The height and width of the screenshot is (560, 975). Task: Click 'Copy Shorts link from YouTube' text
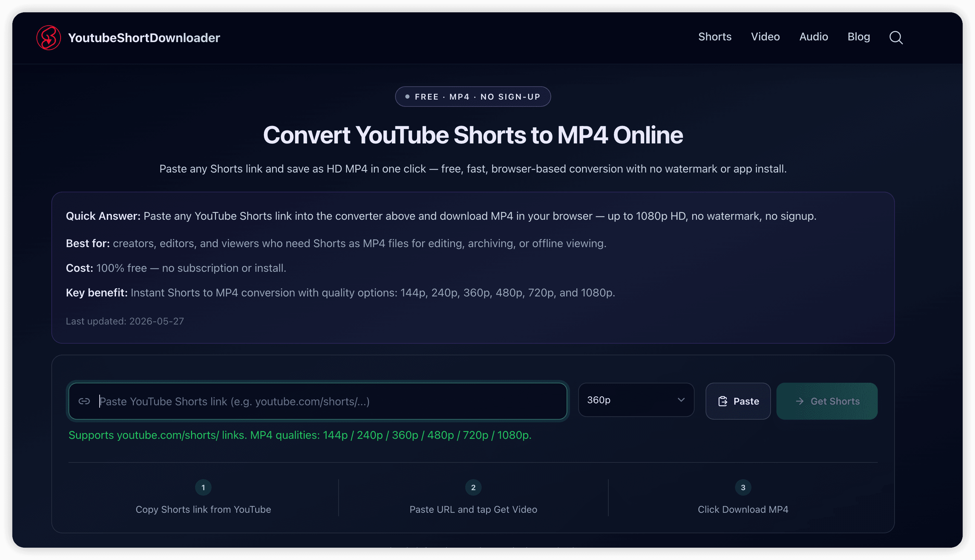[203, 509]
